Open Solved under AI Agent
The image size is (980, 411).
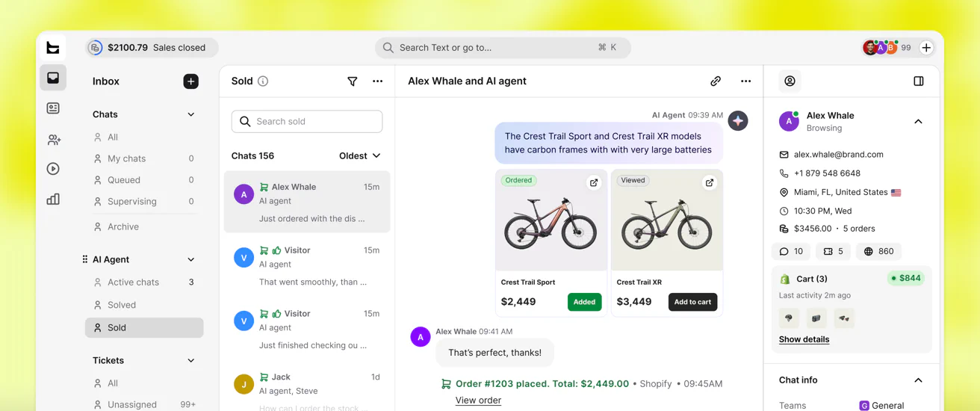[x=144, y=305]
